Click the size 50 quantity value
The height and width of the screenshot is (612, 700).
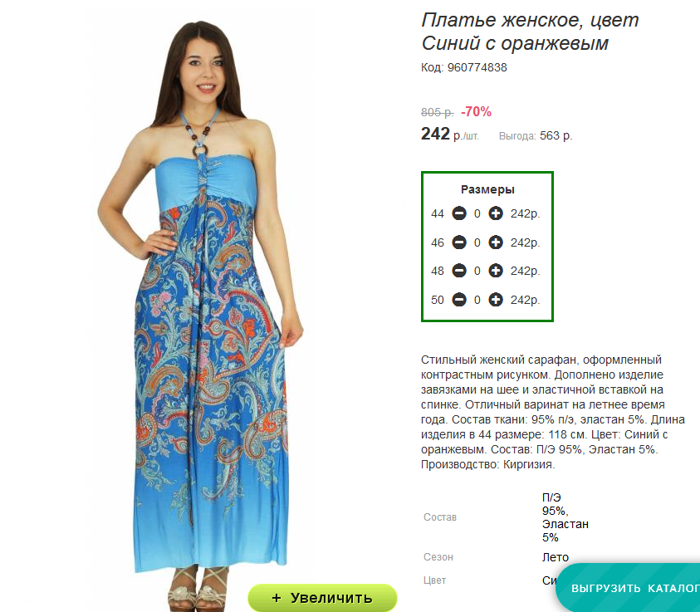pyautogui.click(x=477, y=300)
